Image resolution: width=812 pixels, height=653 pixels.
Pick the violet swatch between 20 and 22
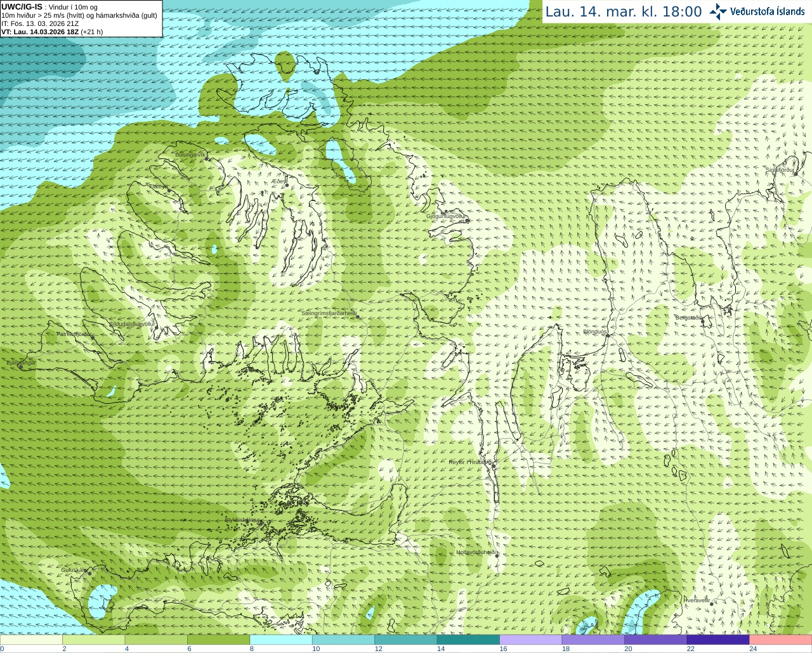656,640
